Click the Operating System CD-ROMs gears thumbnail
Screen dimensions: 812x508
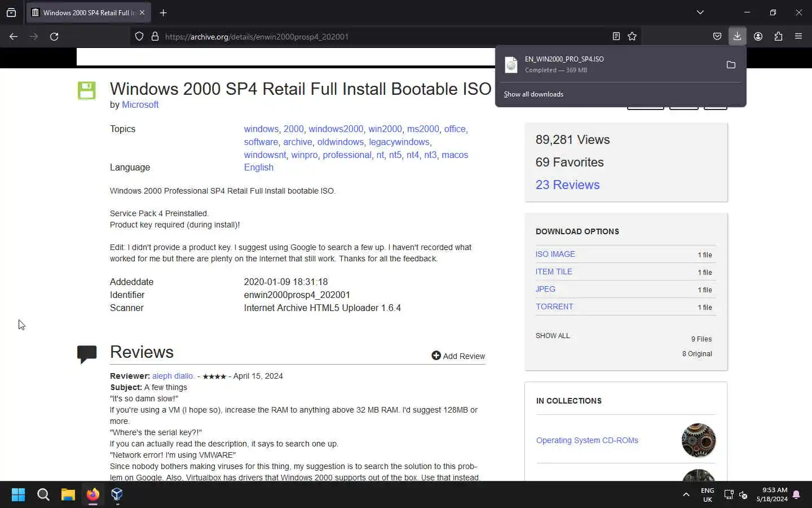point(699,440)
